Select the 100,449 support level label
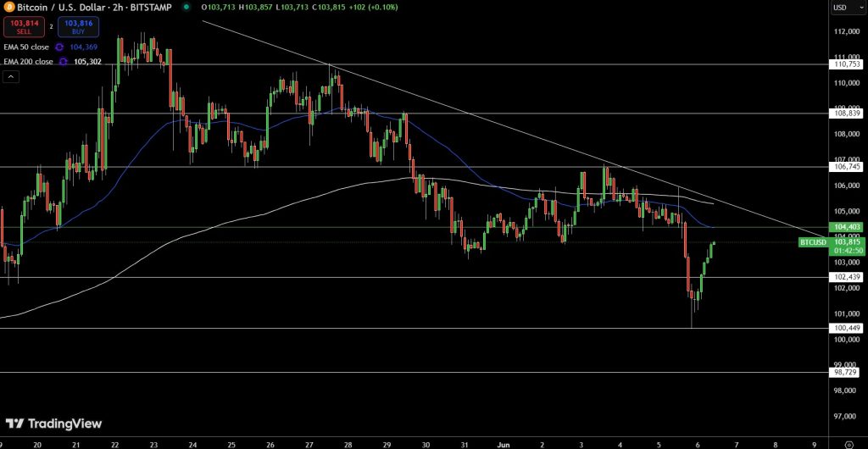The height and width of the screenshot is (449, 868). pyautogui.click(x=846, y=328)
